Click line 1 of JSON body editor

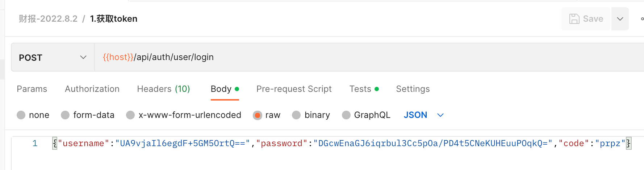326,144
